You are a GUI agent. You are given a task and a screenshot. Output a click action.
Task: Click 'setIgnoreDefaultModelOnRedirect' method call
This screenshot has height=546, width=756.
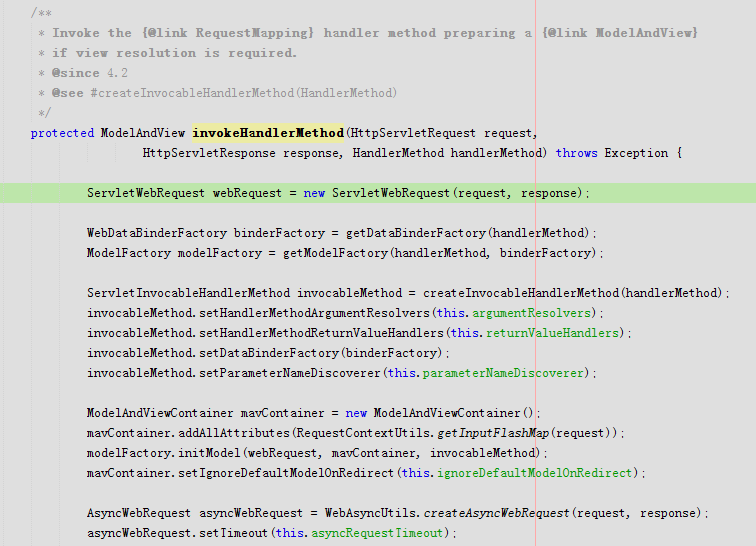click(x=286, y=473)
